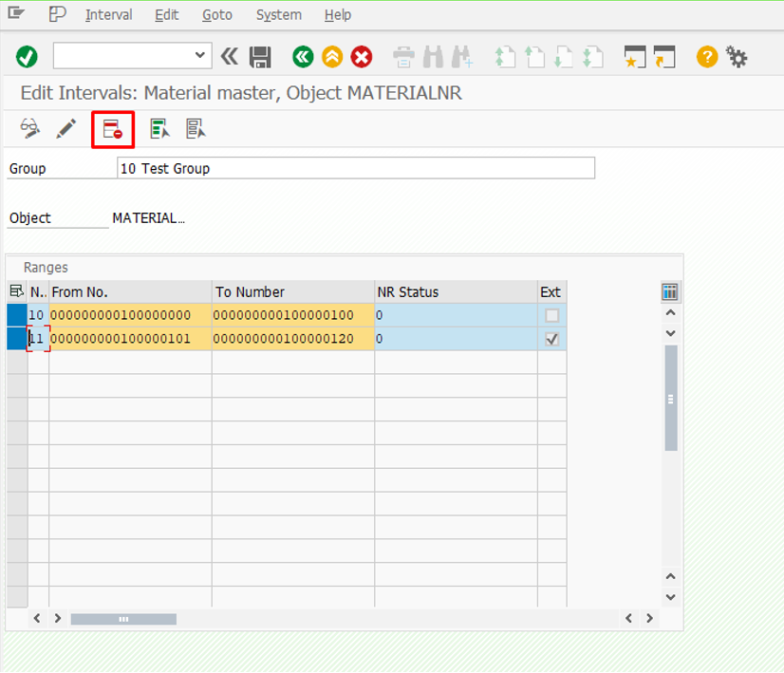Image resolution: width=784 pixels, height=673 pixels.
Task: Open the Customize Local Layout gear icon
Action: coord(737,57)
